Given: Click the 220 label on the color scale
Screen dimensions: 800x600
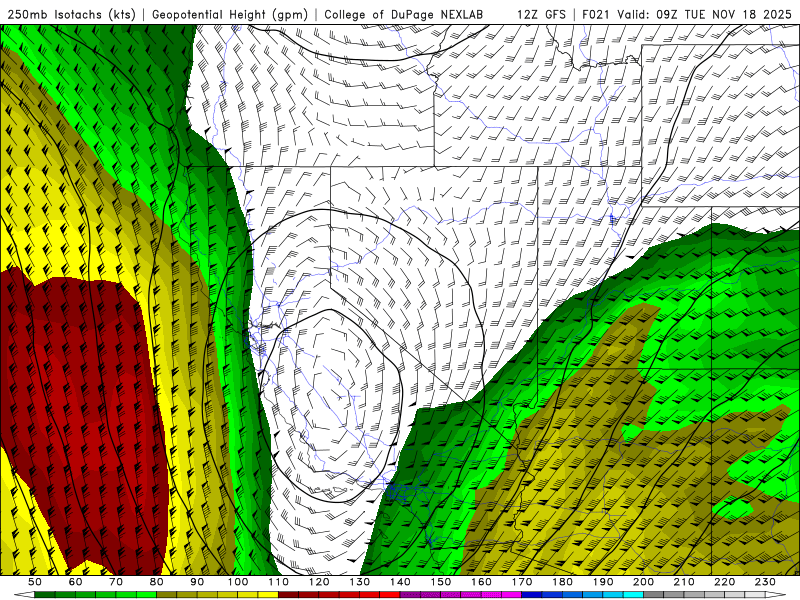Looking at the screenshot, I should (x=725, y=582).
